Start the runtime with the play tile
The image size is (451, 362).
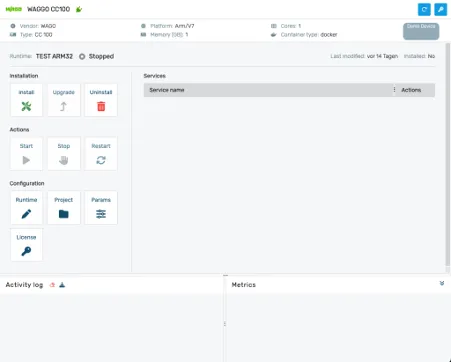[26, 154]
